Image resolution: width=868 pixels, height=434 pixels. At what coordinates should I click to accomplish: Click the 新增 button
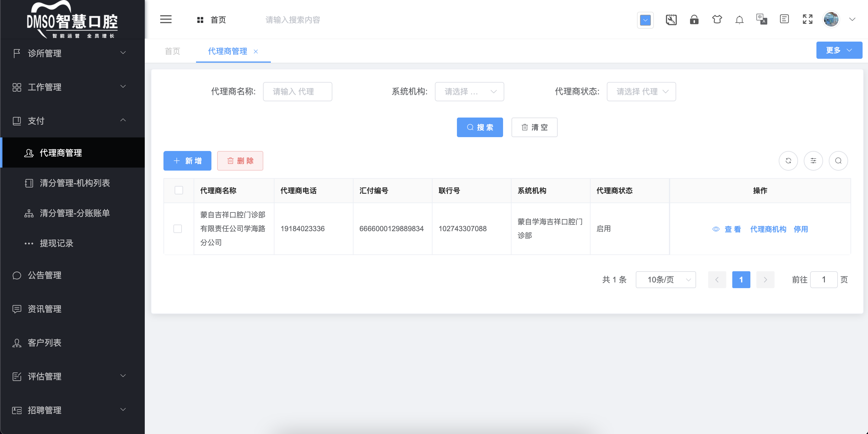point(187,161)
